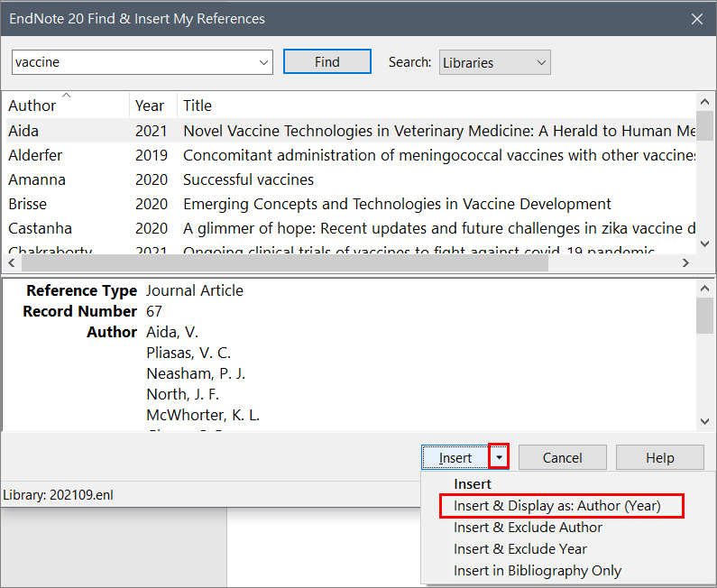This screenshot has height=588, width=717.
Task: Close the EndNote Find & Insert dialog
Action: [697, 19]
